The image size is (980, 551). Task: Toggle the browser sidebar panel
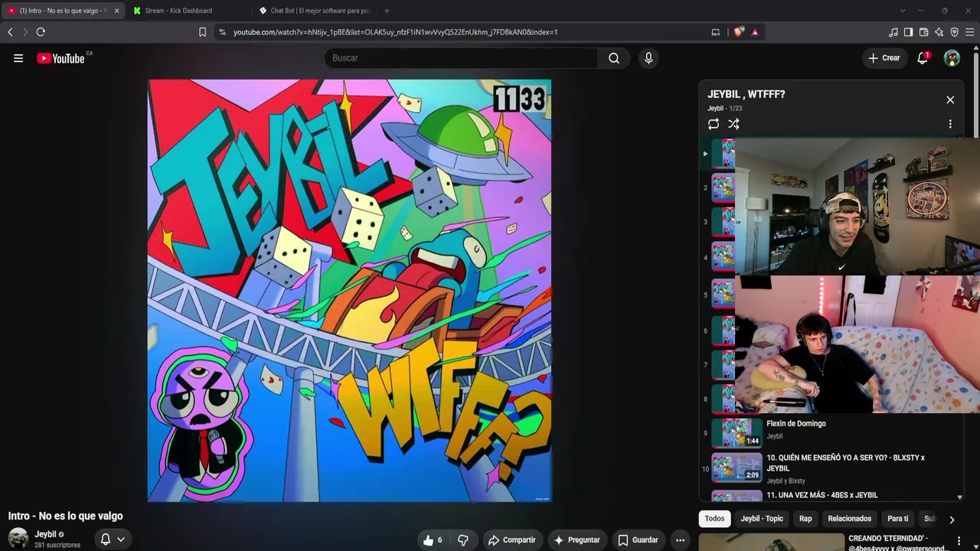tap(908, 32)
